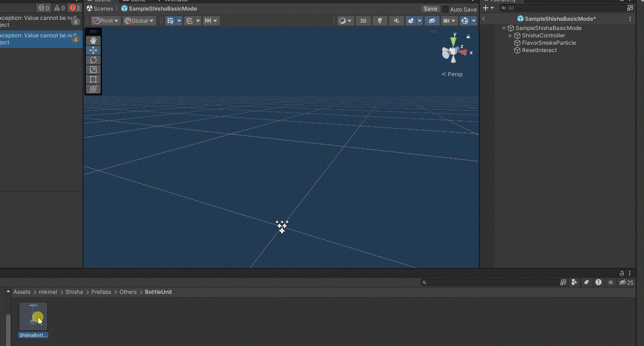Select the Move tool
This screenshot has height=346, width=644.
pyautogui.click(x=93, y=50)
